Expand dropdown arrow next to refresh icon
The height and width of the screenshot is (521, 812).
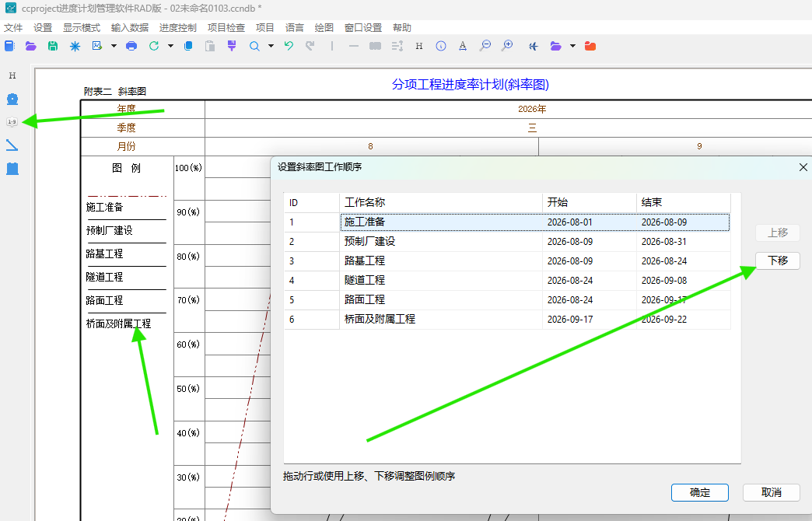point(170,46)
